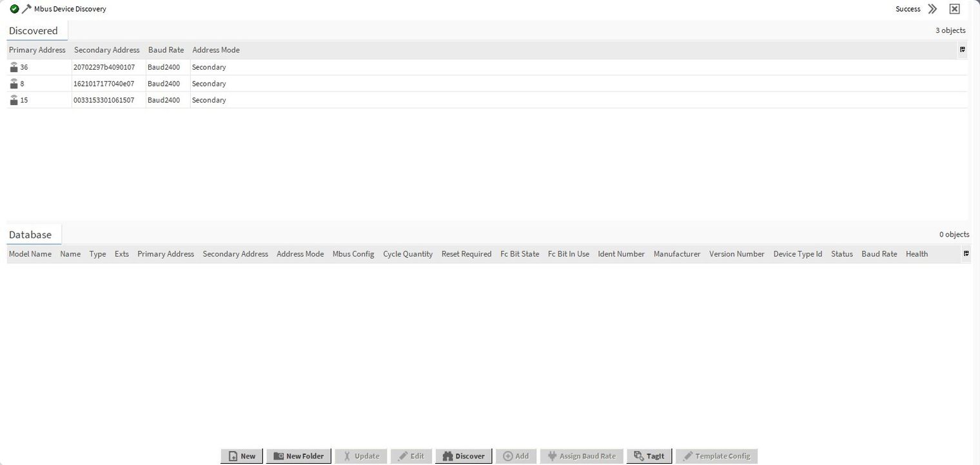
Task: Click the device icon for address 8
Action: coord(14,84)
